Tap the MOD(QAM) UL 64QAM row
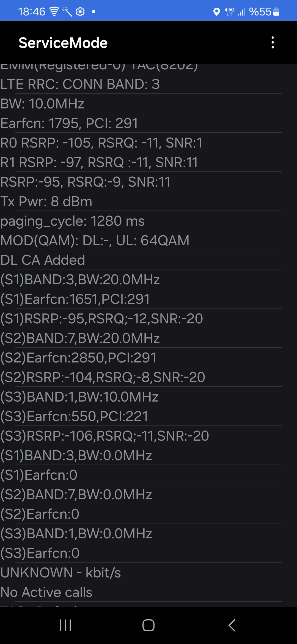297x644 pixels. tap(141, 240)
